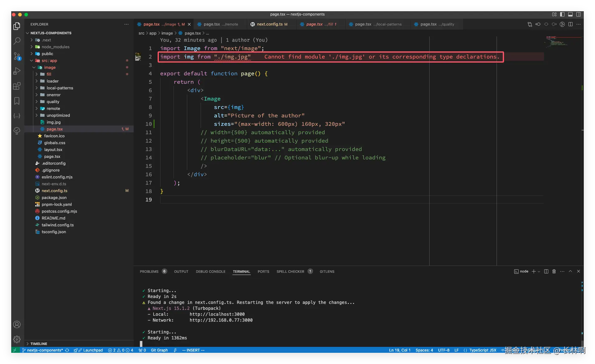The height and width of the screenshot is (364, 595).
Task: Switch to the PROBLEMS panel tab
Action: pyautogui.click(x=149, y=272)
